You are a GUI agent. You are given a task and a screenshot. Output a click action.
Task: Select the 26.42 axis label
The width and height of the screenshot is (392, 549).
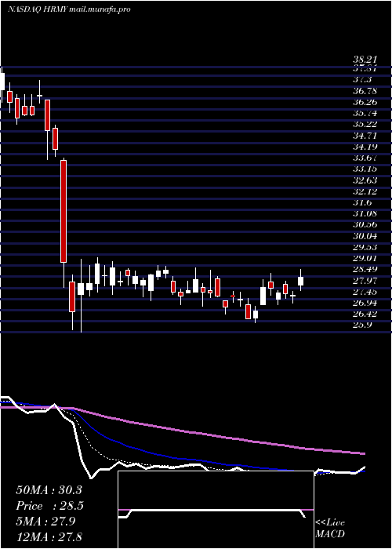(365, 314)
